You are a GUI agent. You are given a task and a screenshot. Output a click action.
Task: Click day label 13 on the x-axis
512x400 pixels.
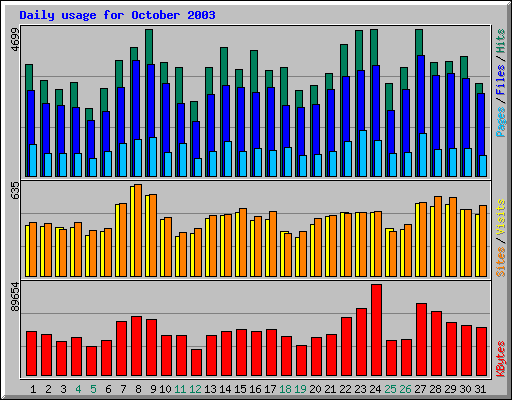pyautogui.click(x=210, y=389)
